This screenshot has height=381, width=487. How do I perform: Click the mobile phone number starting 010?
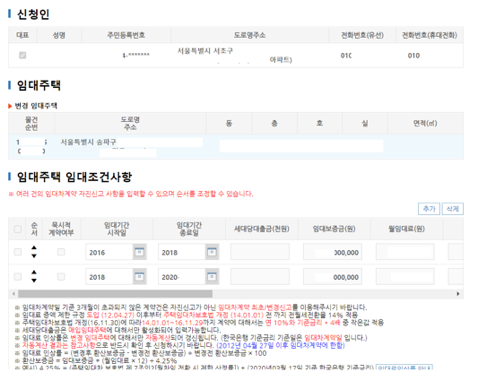click(x=414, y=56)
